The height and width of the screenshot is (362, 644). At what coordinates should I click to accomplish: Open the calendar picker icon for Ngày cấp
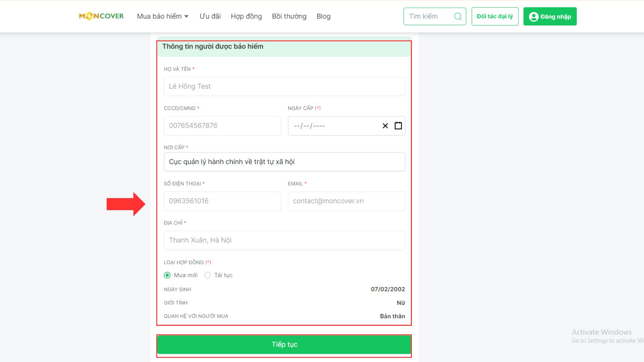pyautogui.click(x=398, y=126)
